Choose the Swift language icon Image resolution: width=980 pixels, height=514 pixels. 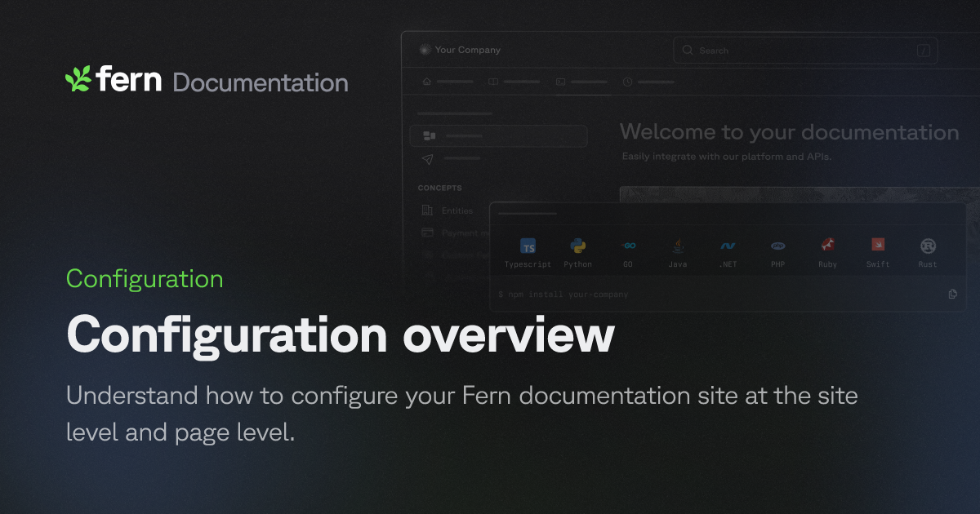click(x=878, y=246)
